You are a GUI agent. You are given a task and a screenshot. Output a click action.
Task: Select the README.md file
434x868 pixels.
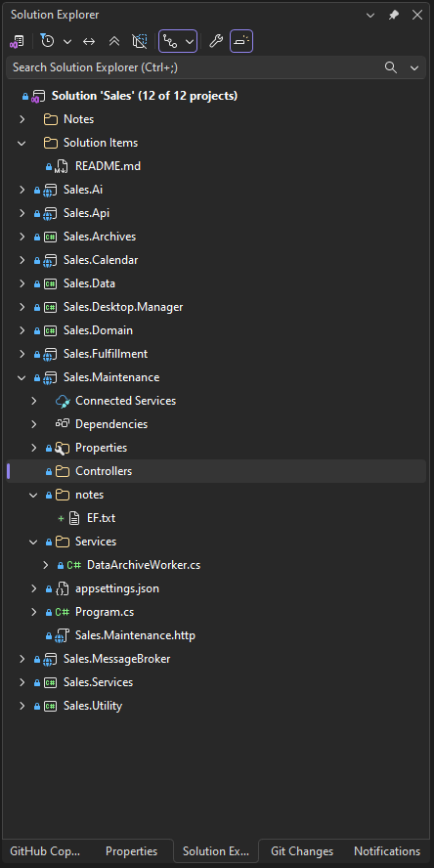pos(108,166)
